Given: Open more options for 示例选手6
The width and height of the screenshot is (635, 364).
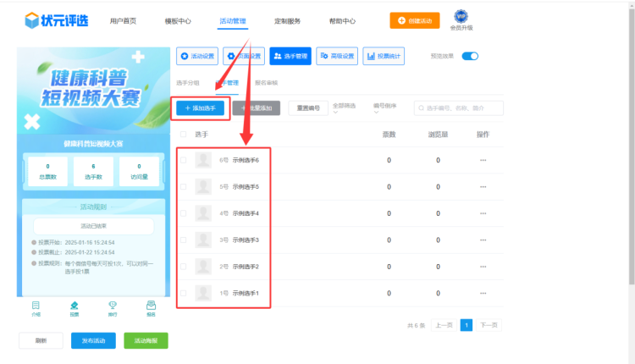Looking at the screenshot, I should [483, 160].
